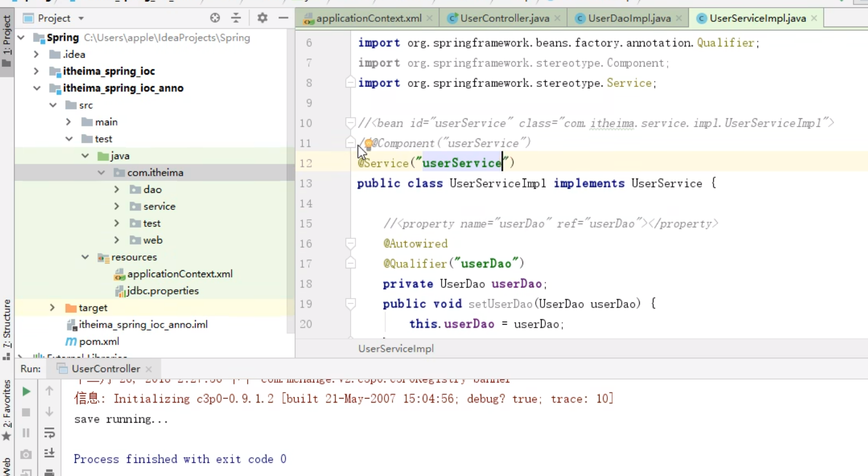The image size is (868, 476).
Task: Expand the target folder
Action: point(53,308)
